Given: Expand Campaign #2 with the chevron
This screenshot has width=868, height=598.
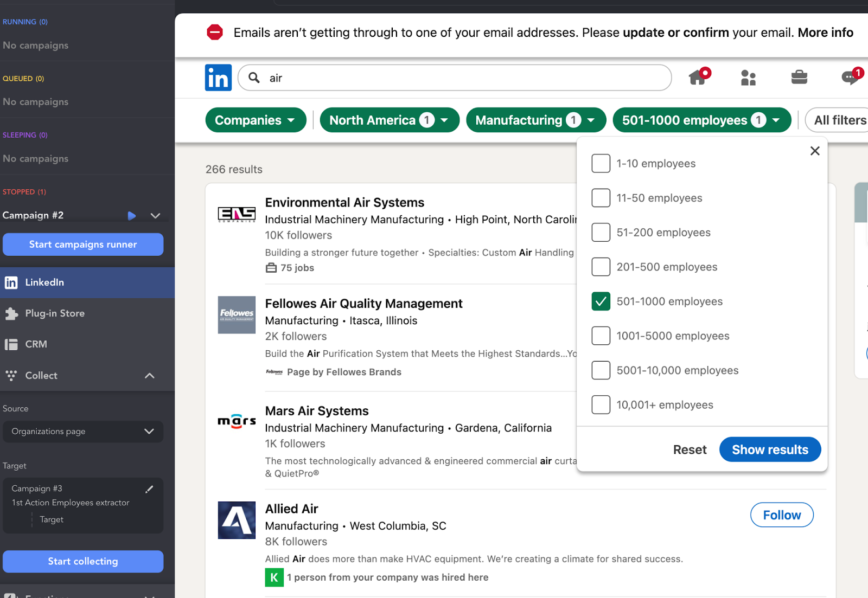Looking at the screenshot, I should [x=155, y=216].
